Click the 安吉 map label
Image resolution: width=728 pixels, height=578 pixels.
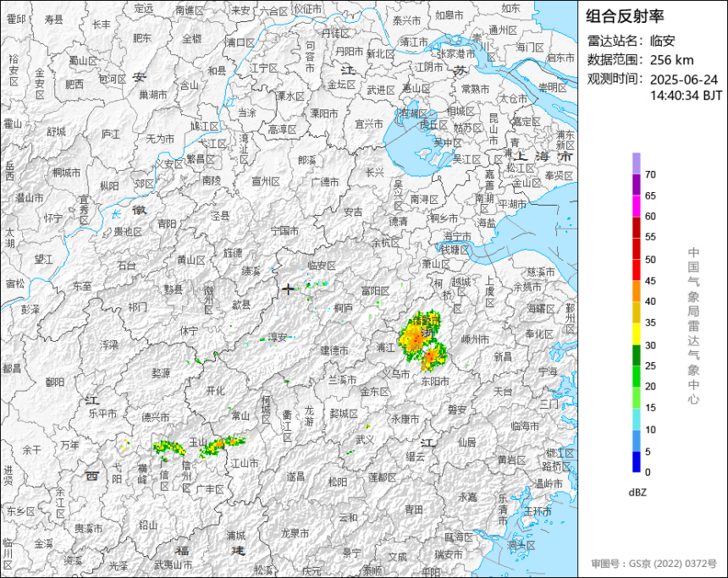tap(353, 212)
